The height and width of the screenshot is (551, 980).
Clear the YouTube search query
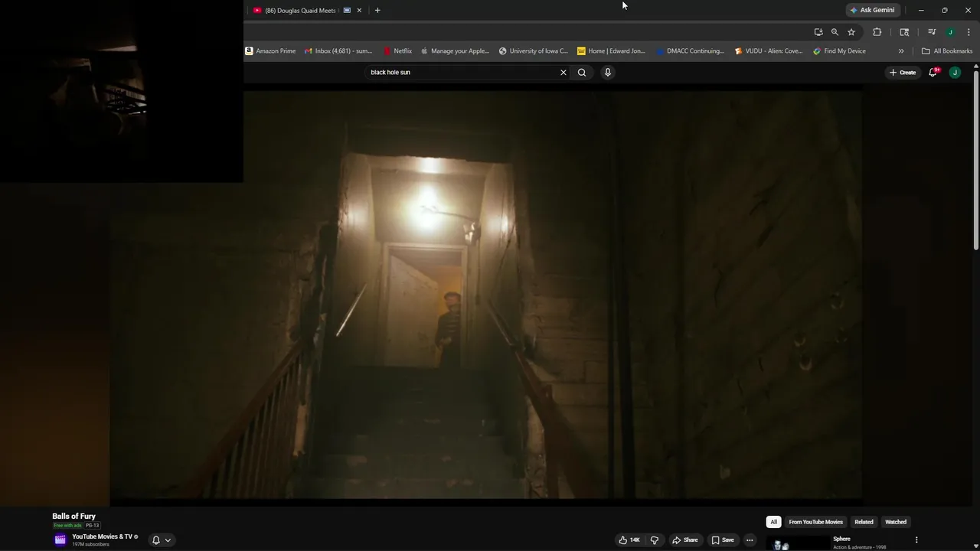[x=563, y=73]
